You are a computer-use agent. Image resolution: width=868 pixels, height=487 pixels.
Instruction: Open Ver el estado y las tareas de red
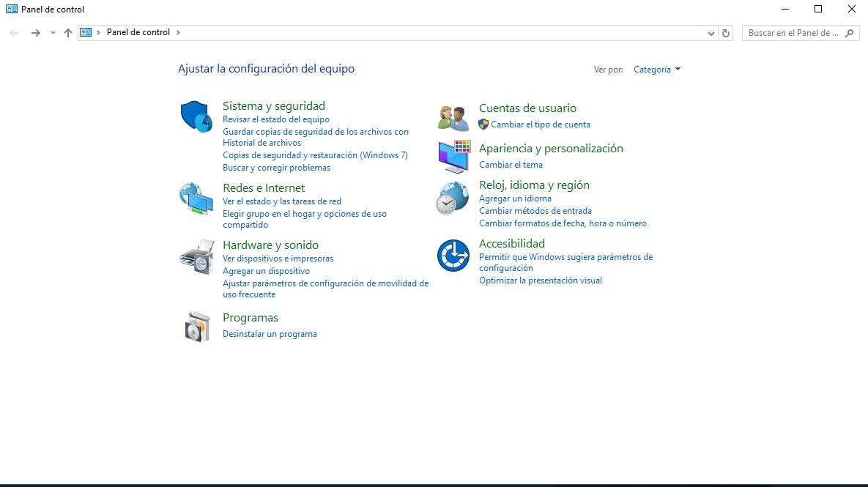tap(282, 201)
